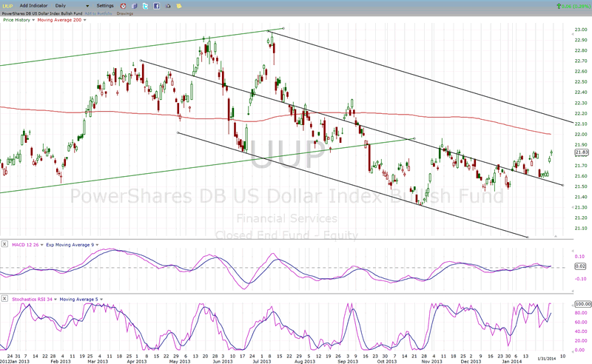Close the MACD indicator panel
592x364 pixels.
click(4, 244)
